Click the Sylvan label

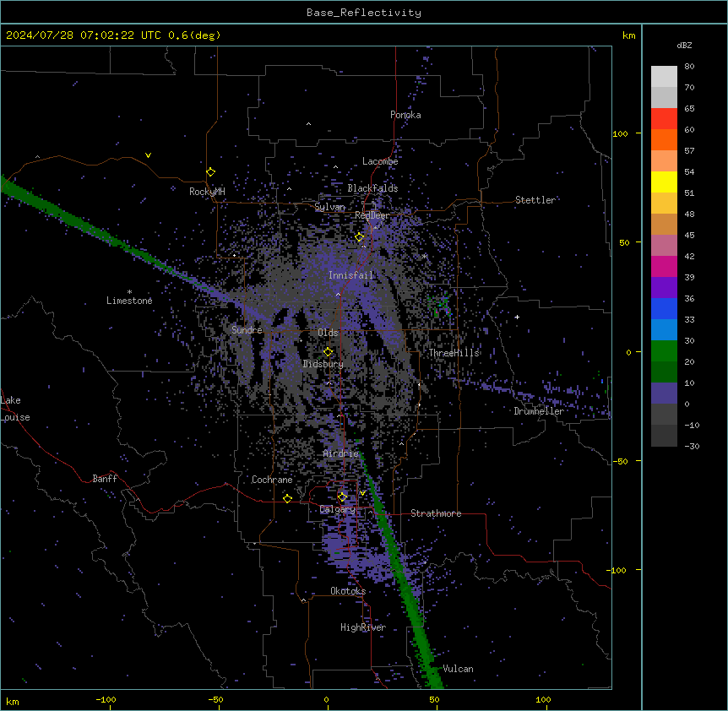329,207
